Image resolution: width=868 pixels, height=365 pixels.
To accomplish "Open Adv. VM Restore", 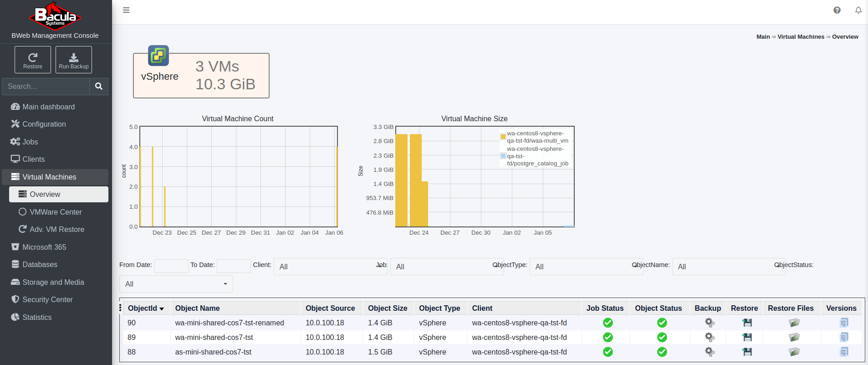I will click(59, 229).
